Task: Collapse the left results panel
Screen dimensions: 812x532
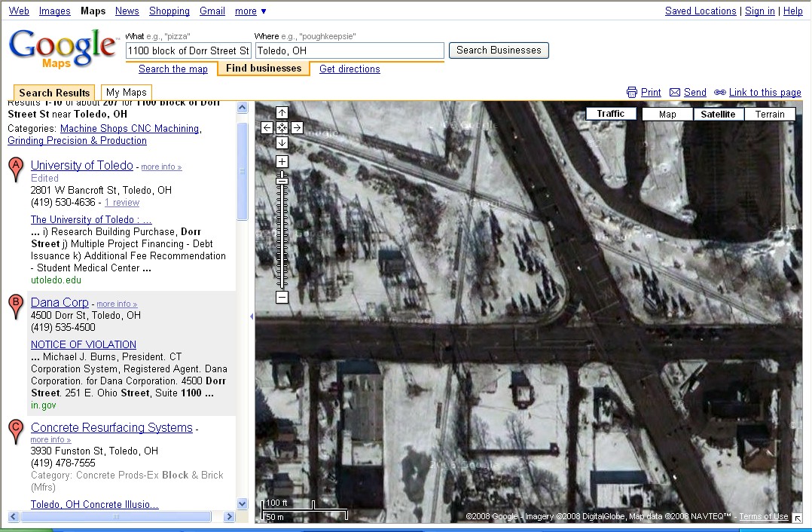Action: tap(251, 316)
